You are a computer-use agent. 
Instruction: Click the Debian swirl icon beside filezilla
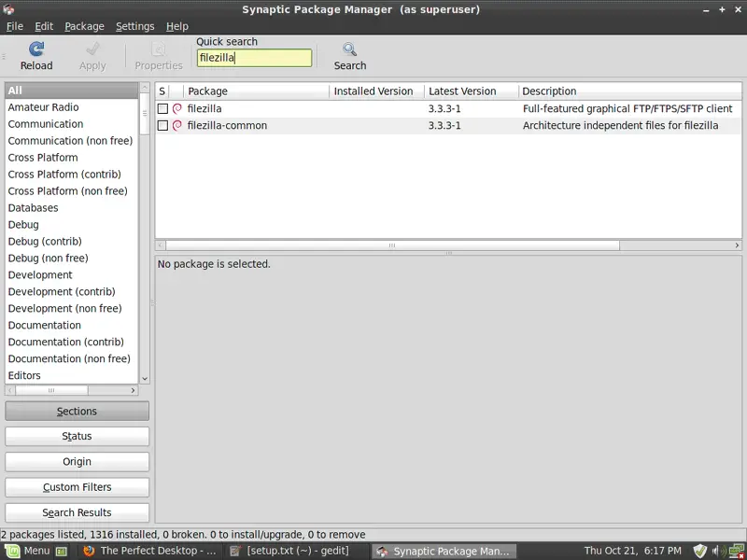tap(177, 108)
